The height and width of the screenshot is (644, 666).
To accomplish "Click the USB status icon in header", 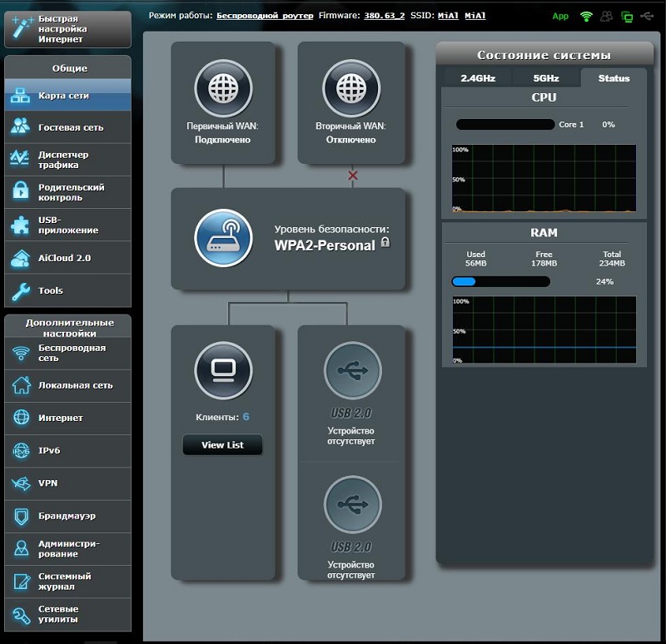I will 649,16.
